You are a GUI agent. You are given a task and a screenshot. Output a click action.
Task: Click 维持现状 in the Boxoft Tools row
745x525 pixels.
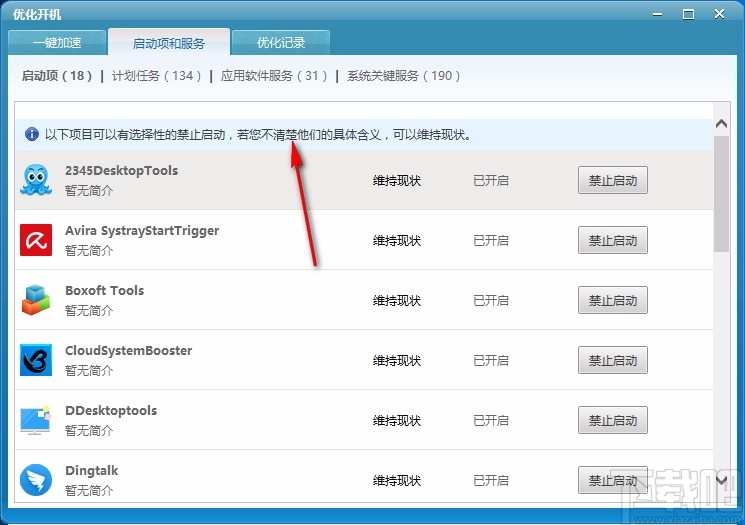click(397, 300)
